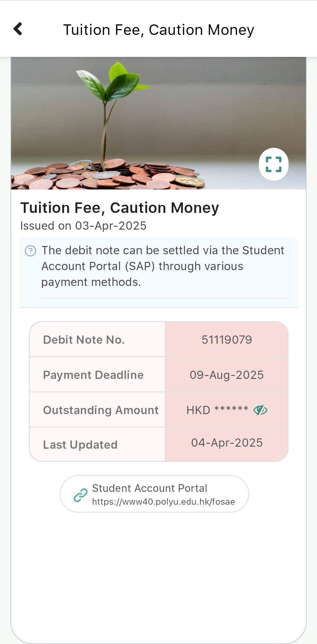Tap the Issued on 03-Apr-2025 text
317x644 pixels.
(83, 226)
